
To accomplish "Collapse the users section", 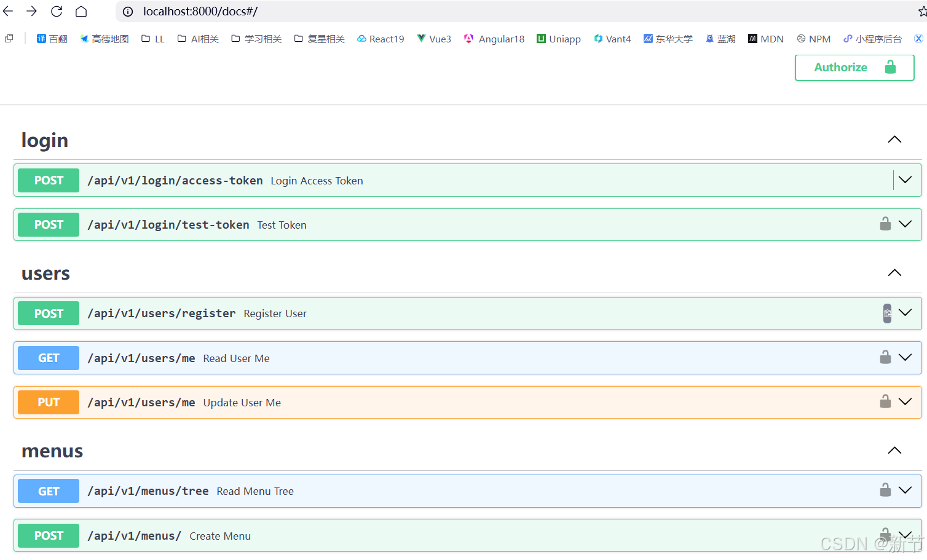I will [894, 273].
